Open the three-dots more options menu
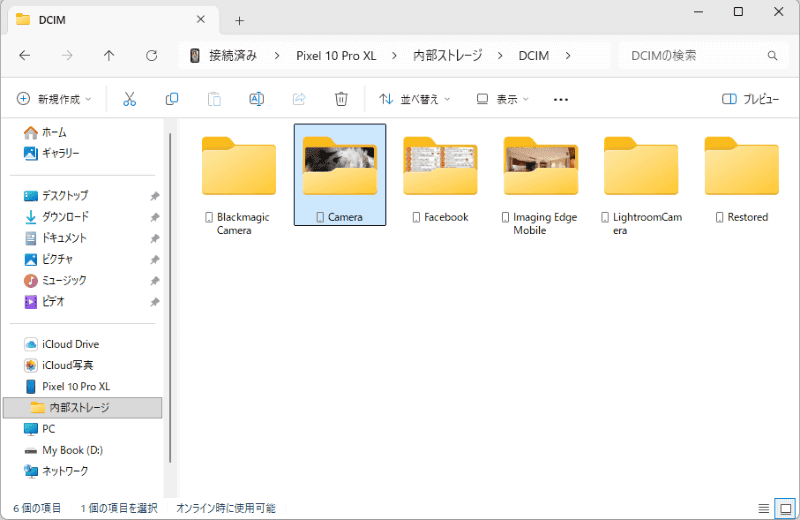 coord(561,100)
